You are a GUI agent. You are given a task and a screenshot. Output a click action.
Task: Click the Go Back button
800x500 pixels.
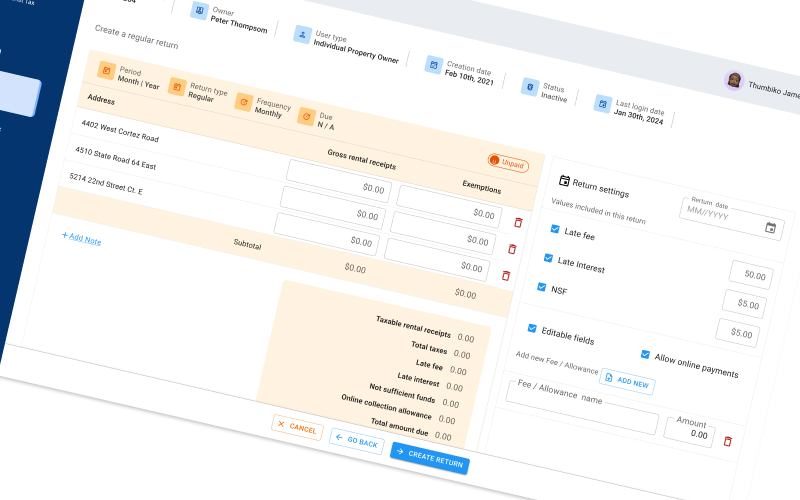357,440
